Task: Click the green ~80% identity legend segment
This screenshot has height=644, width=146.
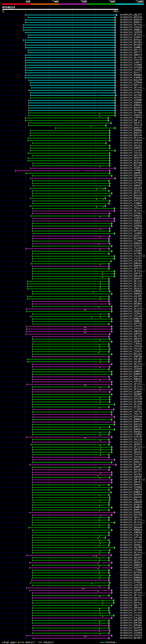Action: coord(101,4)
